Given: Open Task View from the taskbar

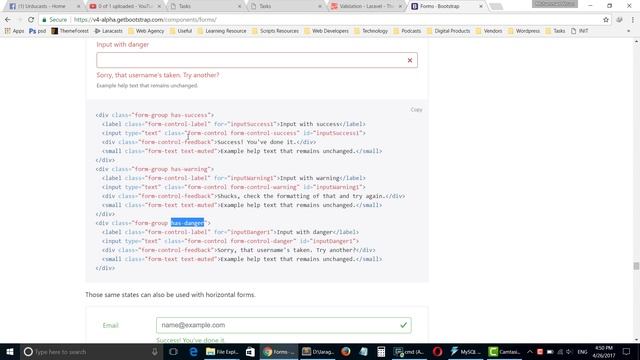Looking at the screenshot, I should click(173, 352).
